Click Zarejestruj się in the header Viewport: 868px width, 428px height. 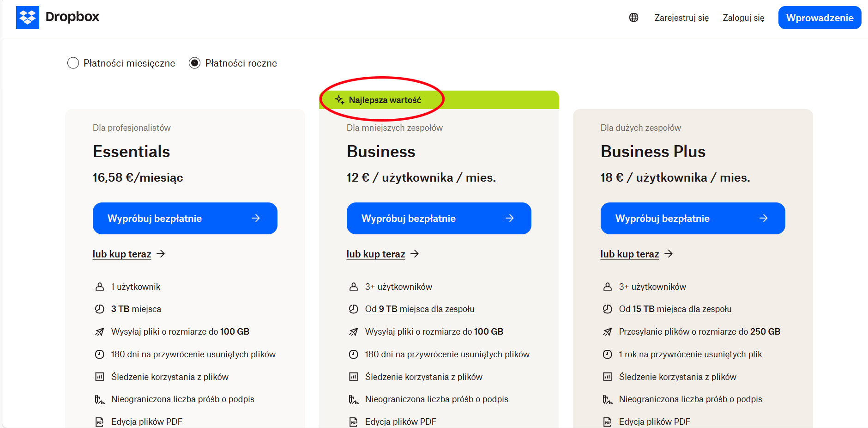pyautogui.click(x=681, y=18)
